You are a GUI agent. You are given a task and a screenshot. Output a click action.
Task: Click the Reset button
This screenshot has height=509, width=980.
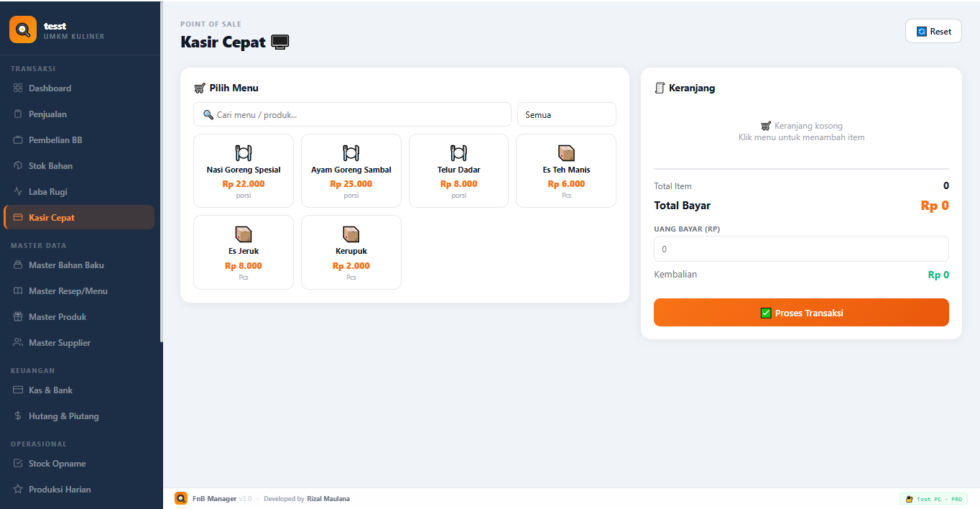coord(933,31)
